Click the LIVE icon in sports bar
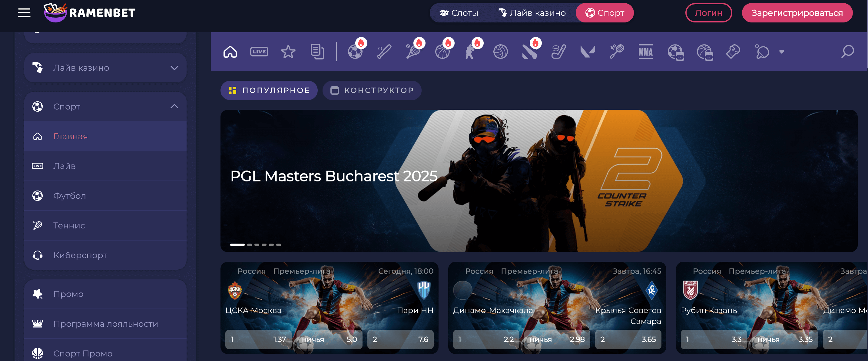This screenshot has height=361, width=868. point(259,52)
